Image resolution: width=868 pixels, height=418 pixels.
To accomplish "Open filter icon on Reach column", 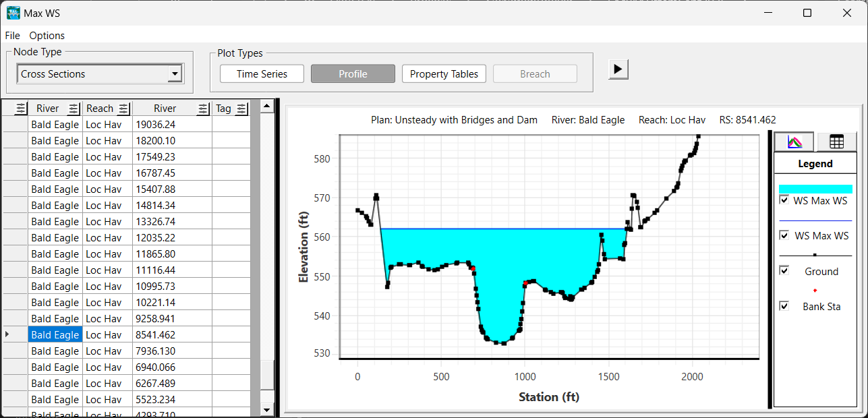I will click(123, 109).
